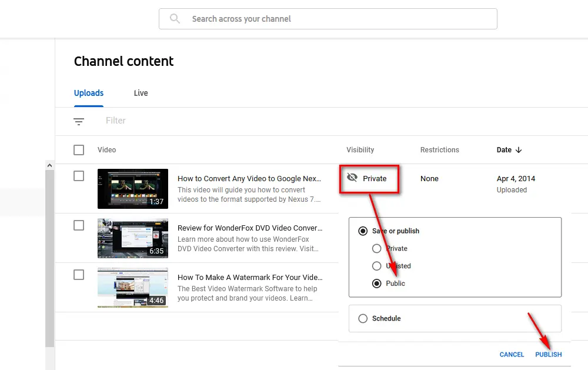
Task: Click the CANCEL button
Action: pos(512,354)
